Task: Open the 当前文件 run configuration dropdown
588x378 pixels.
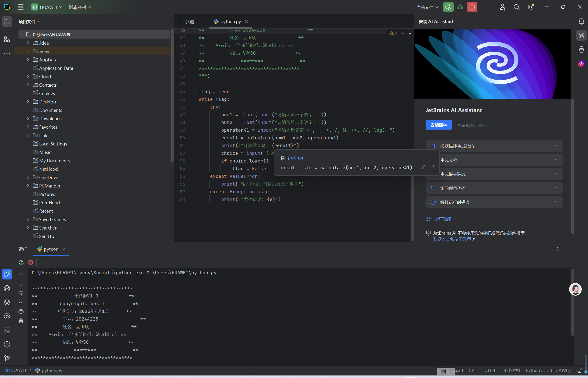Action: (427, 7)
